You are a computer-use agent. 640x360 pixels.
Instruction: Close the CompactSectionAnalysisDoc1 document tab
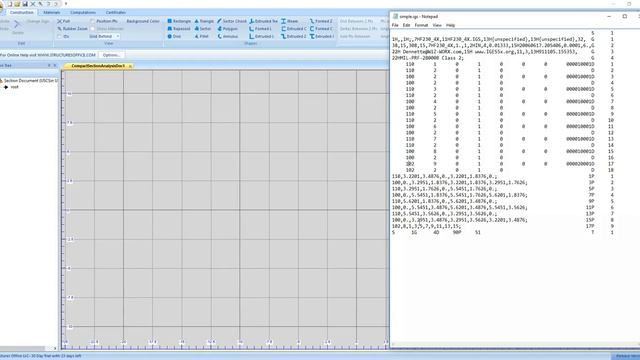click(130, 66)
